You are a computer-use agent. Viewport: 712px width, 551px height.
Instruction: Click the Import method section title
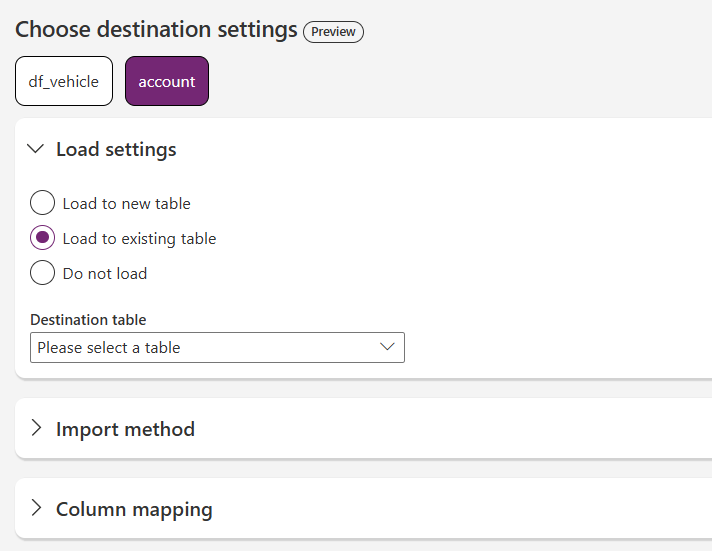click(125, 429)
